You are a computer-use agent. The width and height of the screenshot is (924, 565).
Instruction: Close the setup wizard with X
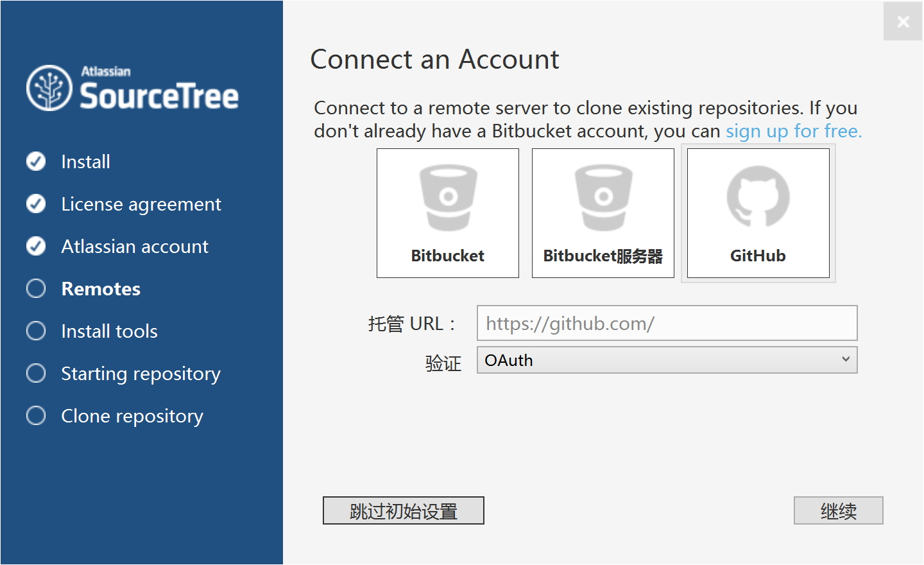click(x=903, y=22)
